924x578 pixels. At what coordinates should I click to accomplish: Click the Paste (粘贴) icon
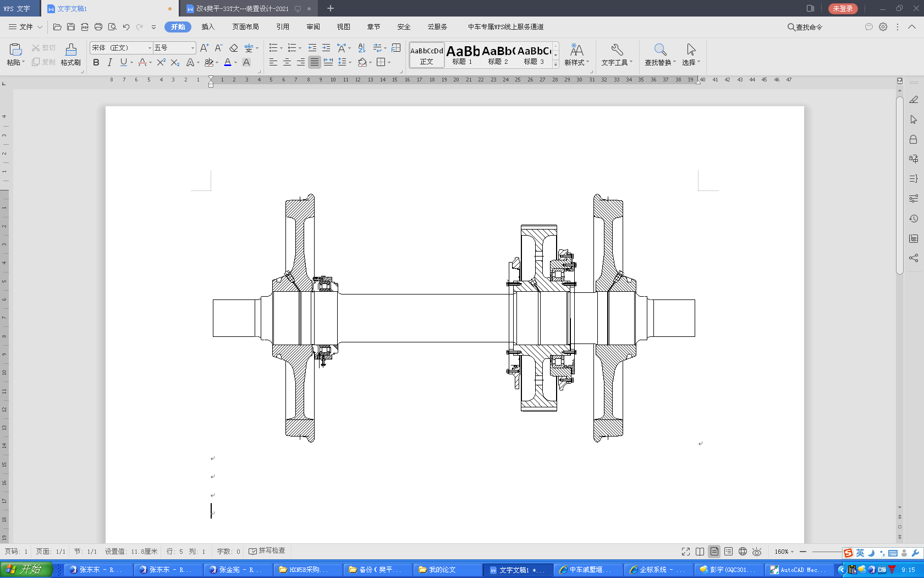click(15, 50)
